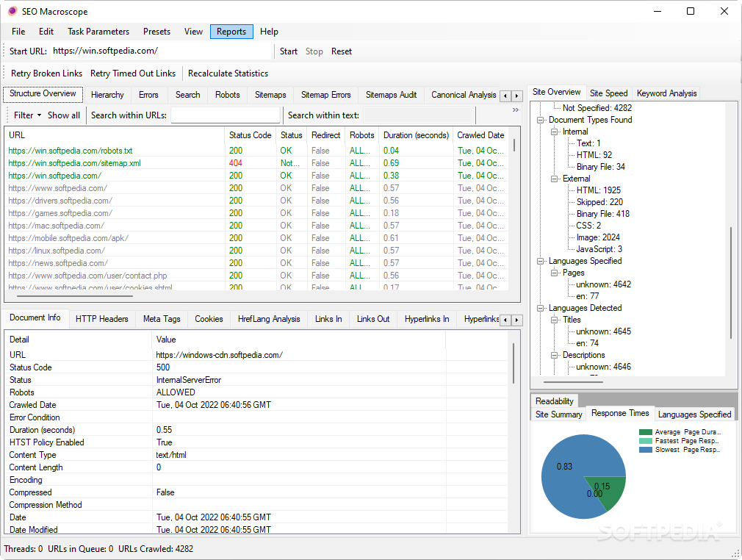Collapse the Document Types Found node
Viewport: 742px width, 560px height.
[x=541, y=120]
